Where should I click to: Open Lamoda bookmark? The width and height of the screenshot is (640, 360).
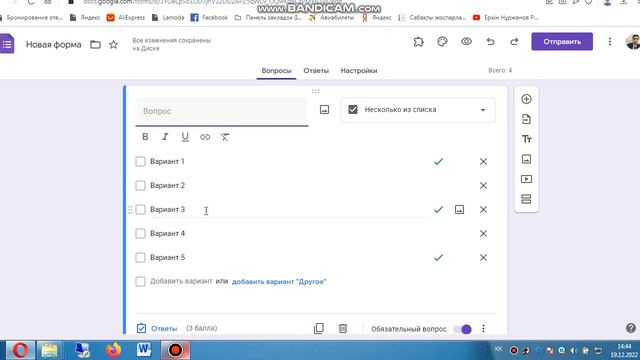pos(168,18)
